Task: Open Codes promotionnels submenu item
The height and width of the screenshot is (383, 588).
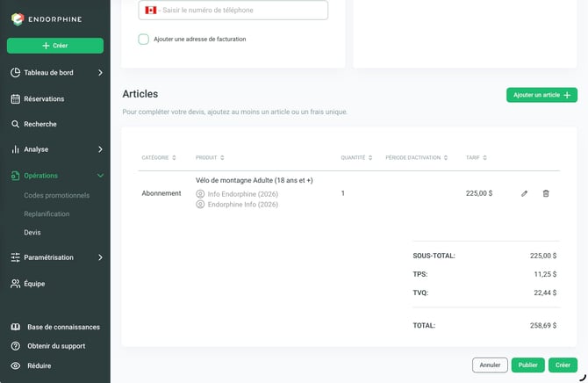Action: (x=57, y=195)
